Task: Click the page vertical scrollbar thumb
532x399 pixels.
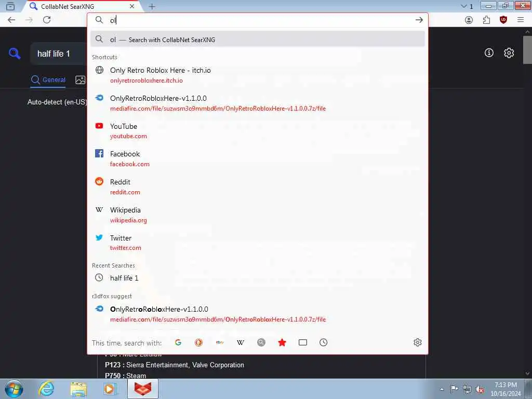Action: click(527, 49)
